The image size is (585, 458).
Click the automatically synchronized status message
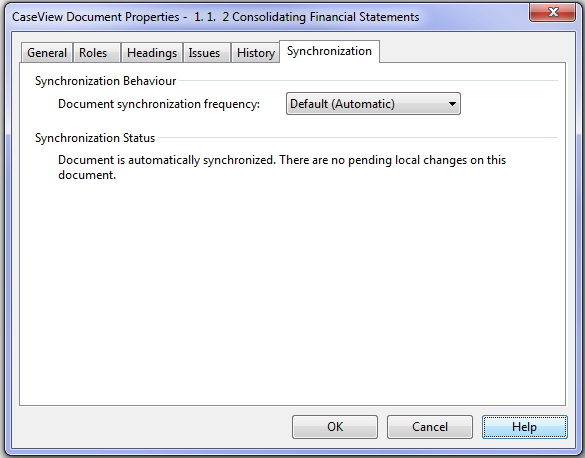[x=282, y=167]
